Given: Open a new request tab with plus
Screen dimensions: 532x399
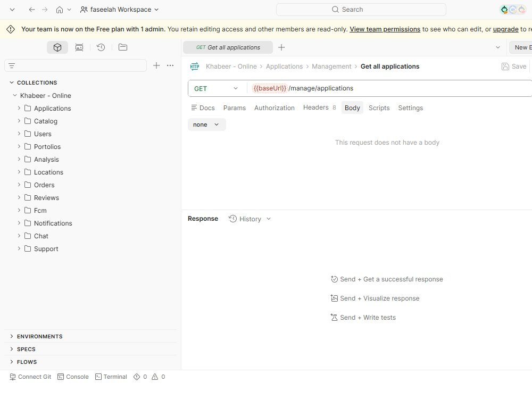Looking at the screenshot, I should click(x=281, y=47).
